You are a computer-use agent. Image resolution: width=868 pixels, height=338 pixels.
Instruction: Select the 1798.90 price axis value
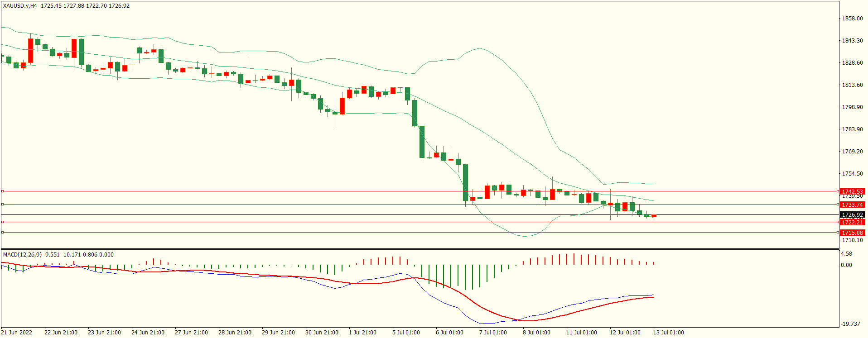(x=852, y=107)
